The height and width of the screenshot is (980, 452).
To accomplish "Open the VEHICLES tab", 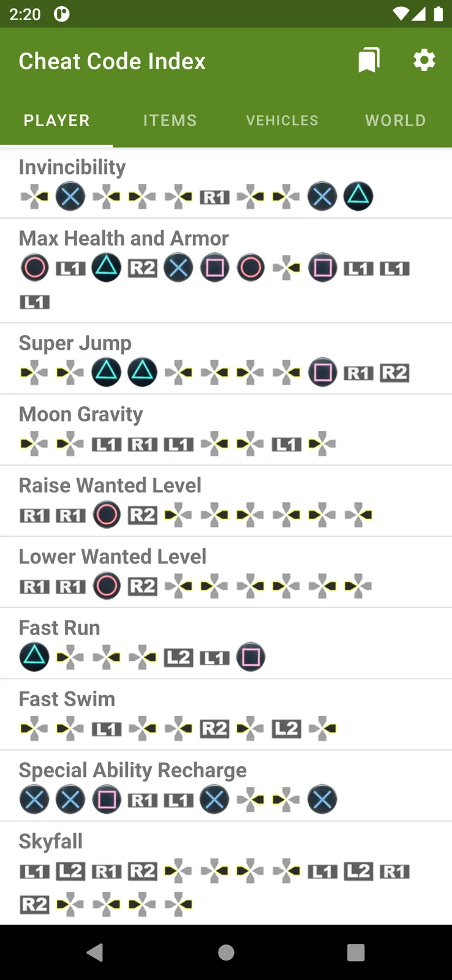I will coord(282,120).
